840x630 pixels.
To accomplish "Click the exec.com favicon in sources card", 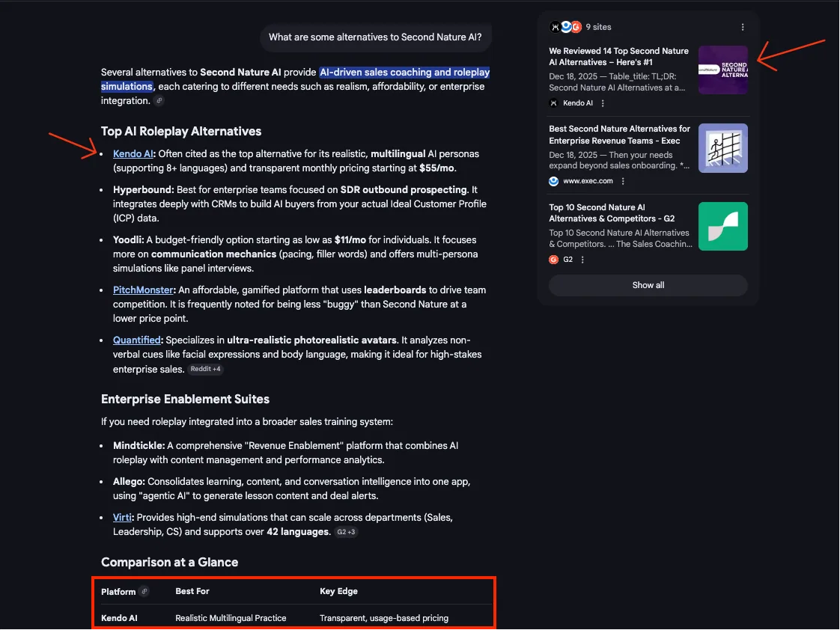I will point(554,182).
